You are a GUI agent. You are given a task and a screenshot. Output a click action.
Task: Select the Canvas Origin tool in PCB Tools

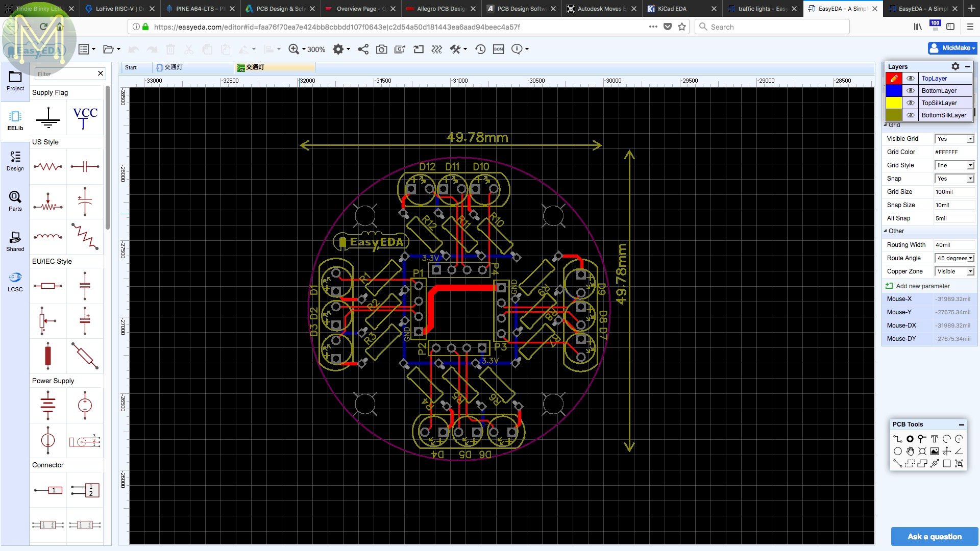pyautogui.click(x=947, y=451)
